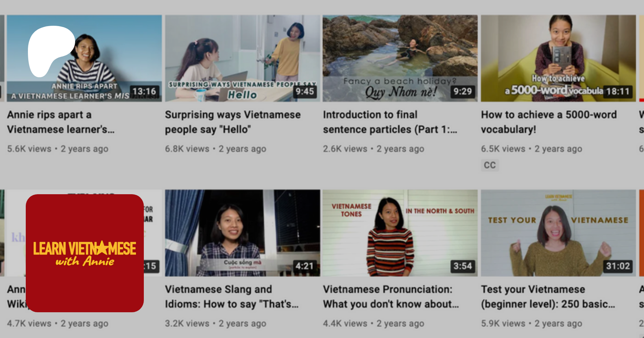Click the CC closed captions badge
Screen dimensions: 644x338
[x=490, y=165]
